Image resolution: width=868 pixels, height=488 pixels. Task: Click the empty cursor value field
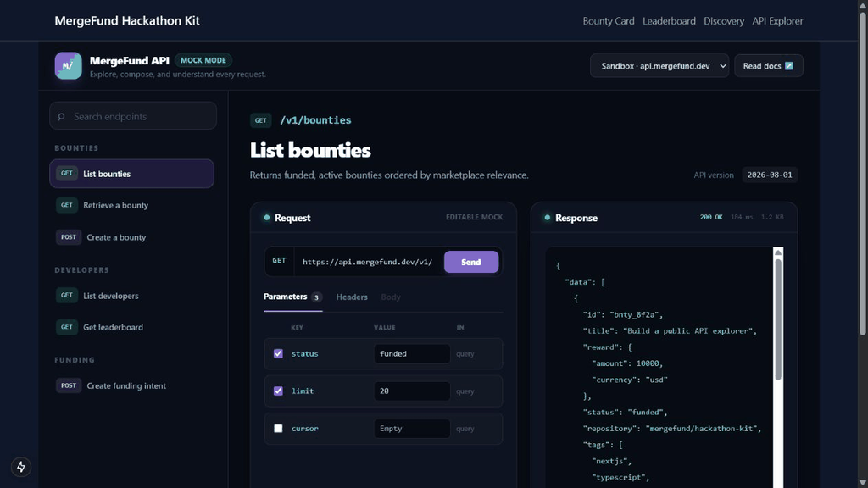(412, 428)
